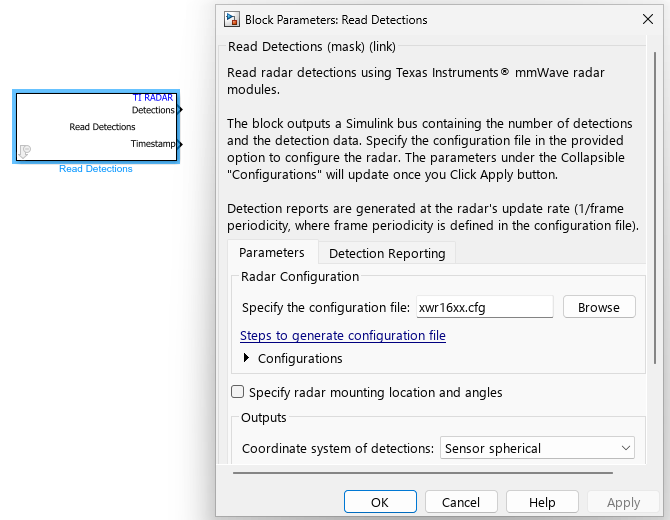Viewport: 670px width, 520px height.
Task: Click the Detections output port arrow
Action: 180,110
